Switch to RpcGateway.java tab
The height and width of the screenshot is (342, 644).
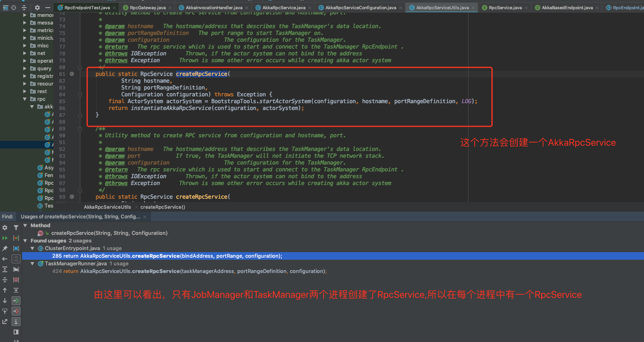pos(148,8)
